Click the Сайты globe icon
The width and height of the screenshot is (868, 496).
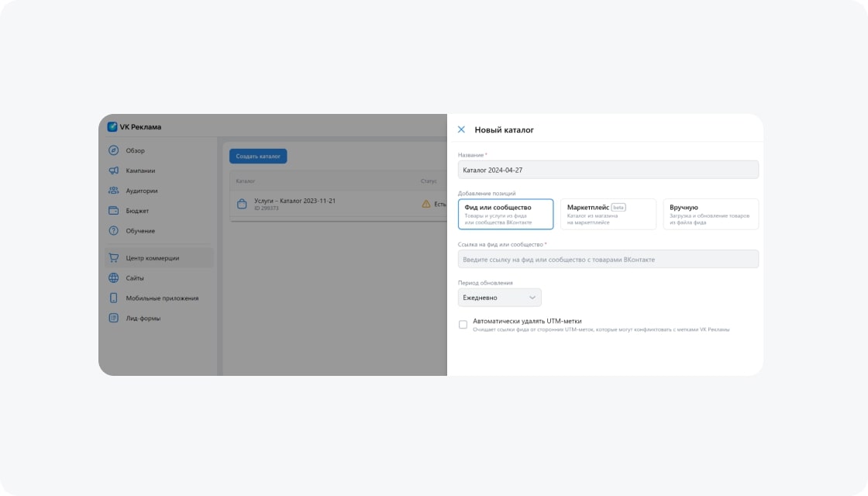coord(113,278)
